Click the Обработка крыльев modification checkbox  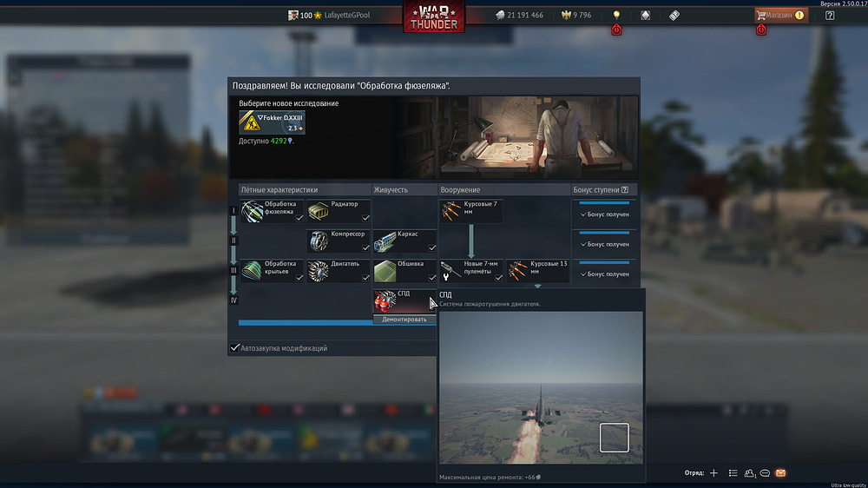pos(299,278)
